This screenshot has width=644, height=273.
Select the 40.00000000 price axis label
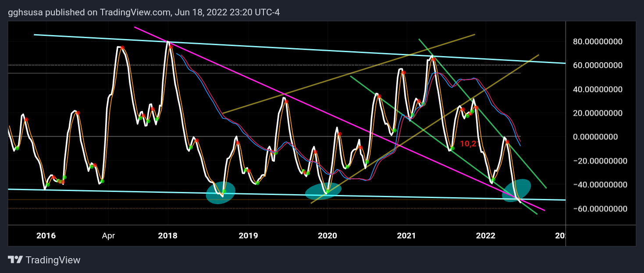(598, 89)
